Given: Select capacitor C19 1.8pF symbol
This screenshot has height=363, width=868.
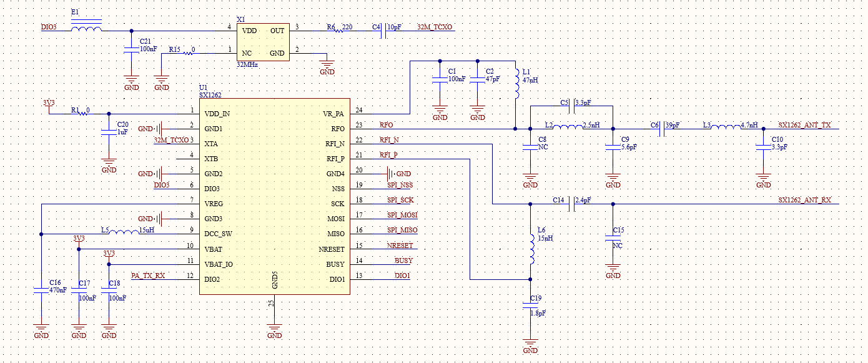Looking at the screenshot, I should coord(530,306).
